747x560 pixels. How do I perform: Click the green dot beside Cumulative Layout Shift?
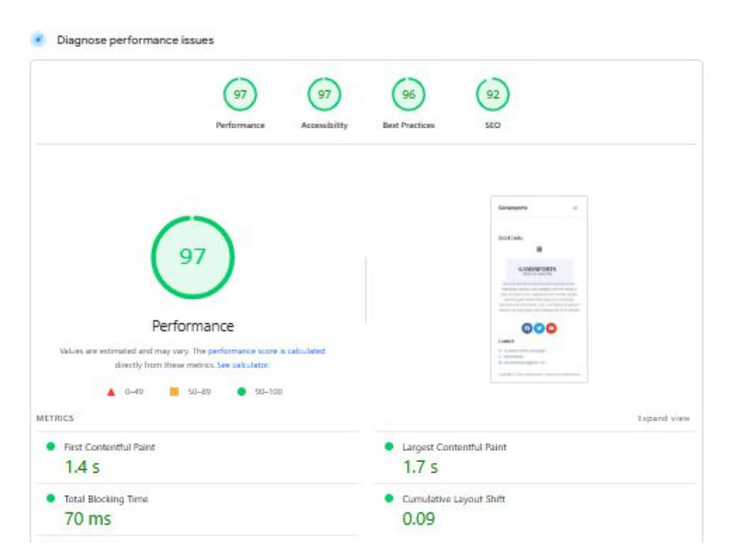(388, 498)
